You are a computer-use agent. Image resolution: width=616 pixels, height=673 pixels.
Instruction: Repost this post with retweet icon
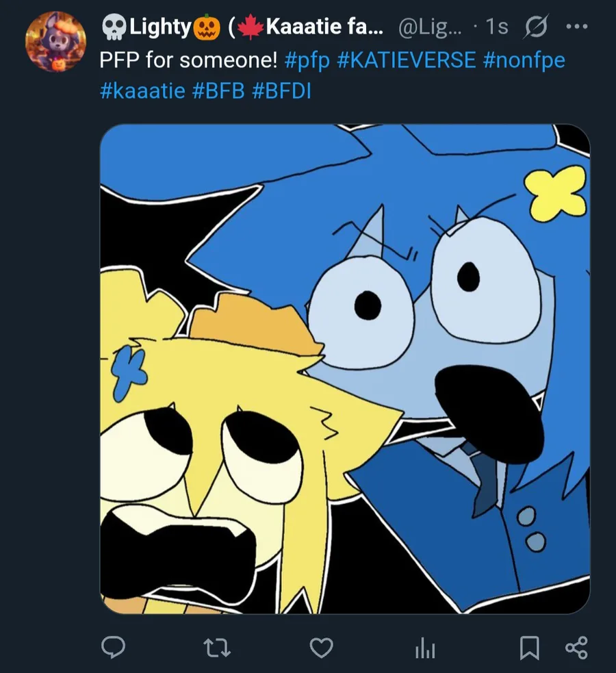coord(217,647)
